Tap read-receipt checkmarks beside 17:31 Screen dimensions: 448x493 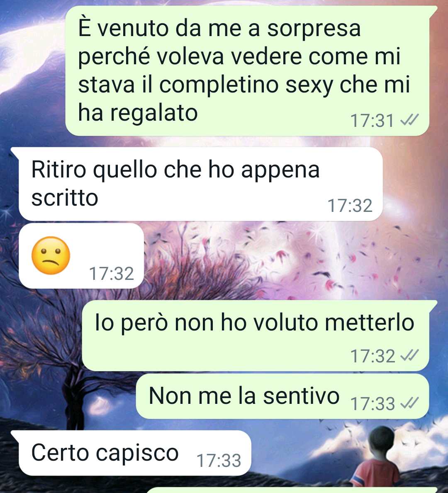tap(409, 120)
